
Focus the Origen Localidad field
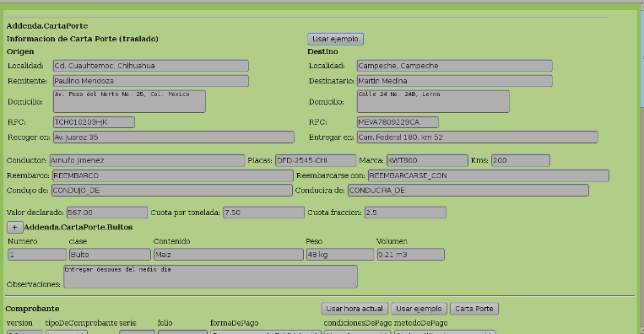pos(151,66)
